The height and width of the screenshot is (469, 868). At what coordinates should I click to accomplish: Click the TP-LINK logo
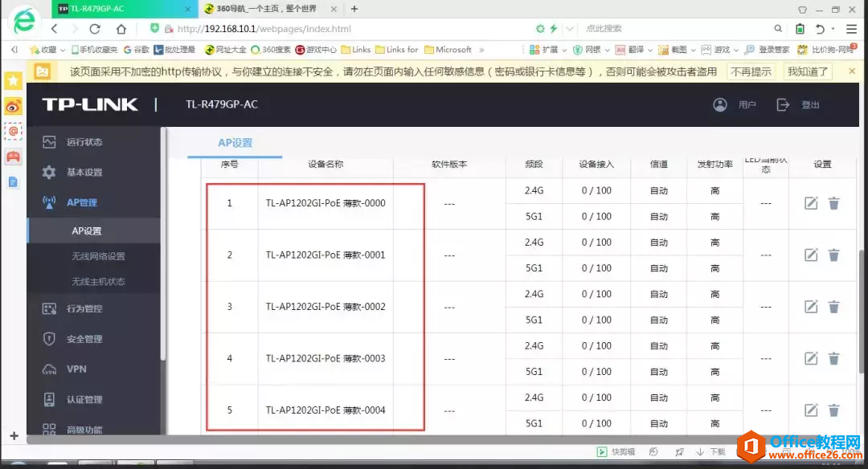pyautogui.click(x=90, y=104)
